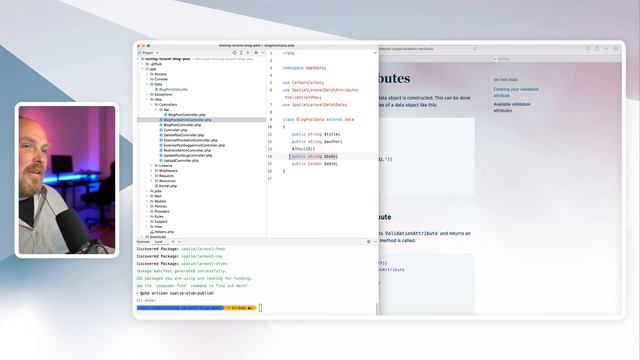Select the Support folder
Image resolution: width=640 pixels, height=360 pixels.
(158, 222)
